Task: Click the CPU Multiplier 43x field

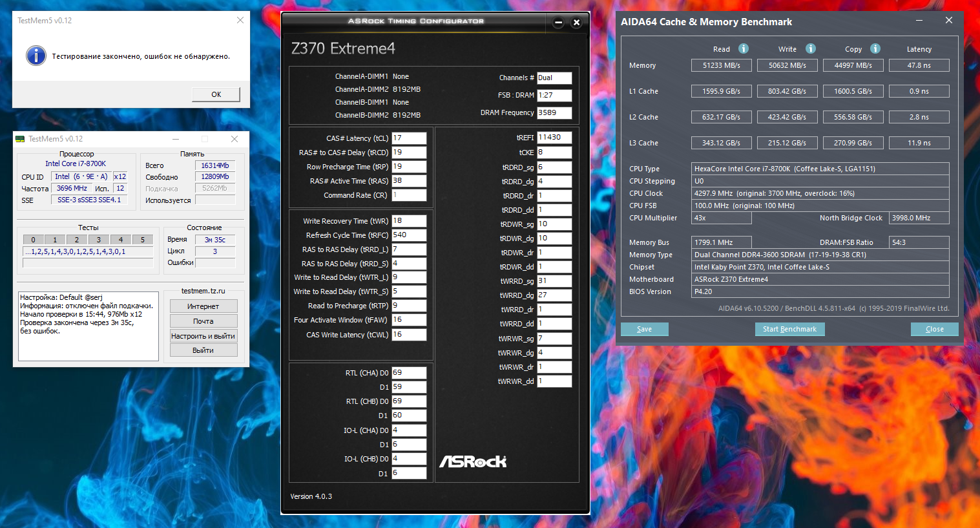Action: (722, 218)
